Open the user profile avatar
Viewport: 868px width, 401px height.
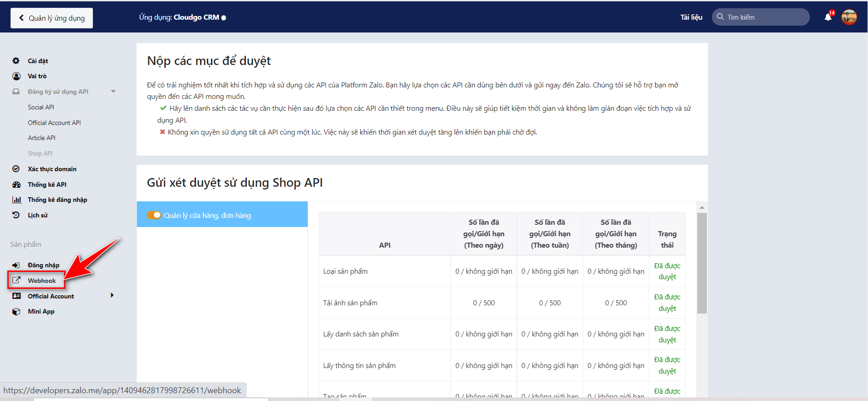pos(849,17)
